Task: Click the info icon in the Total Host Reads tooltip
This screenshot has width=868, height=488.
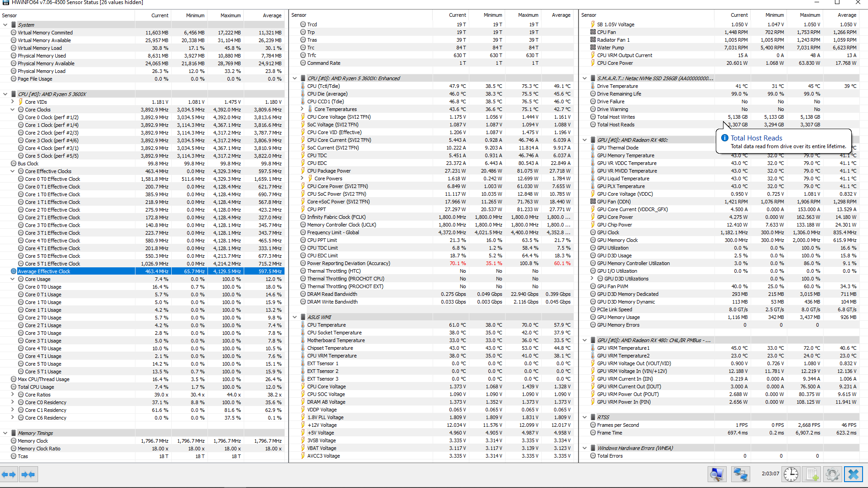Action: tap(724, 138)
